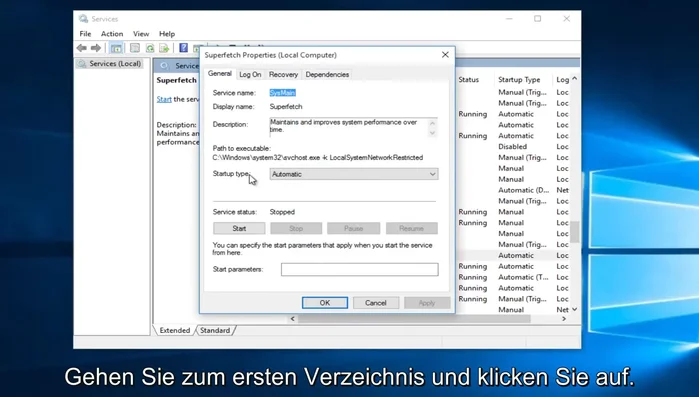Click the Start link in Superfetch pane

[164, 99]
